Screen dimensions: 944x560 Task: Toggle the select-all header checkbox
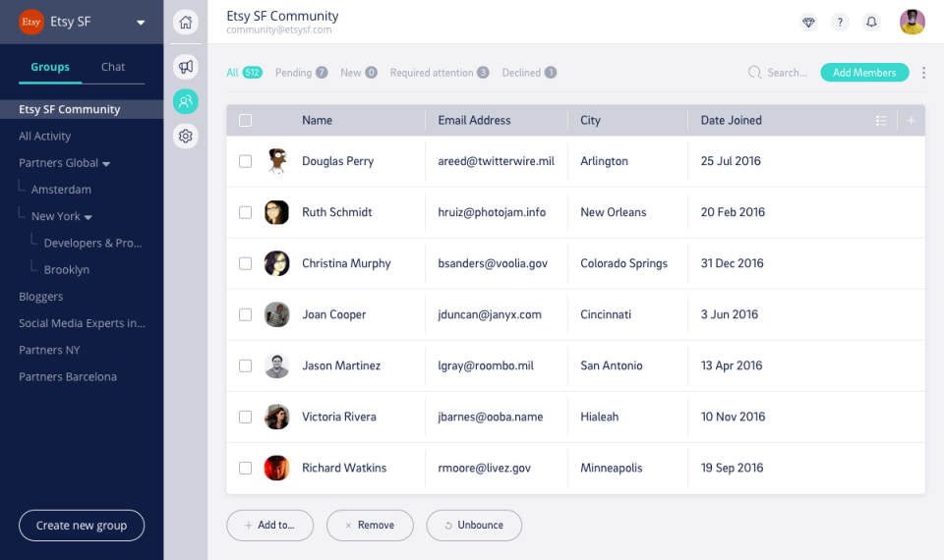[245, 120]
